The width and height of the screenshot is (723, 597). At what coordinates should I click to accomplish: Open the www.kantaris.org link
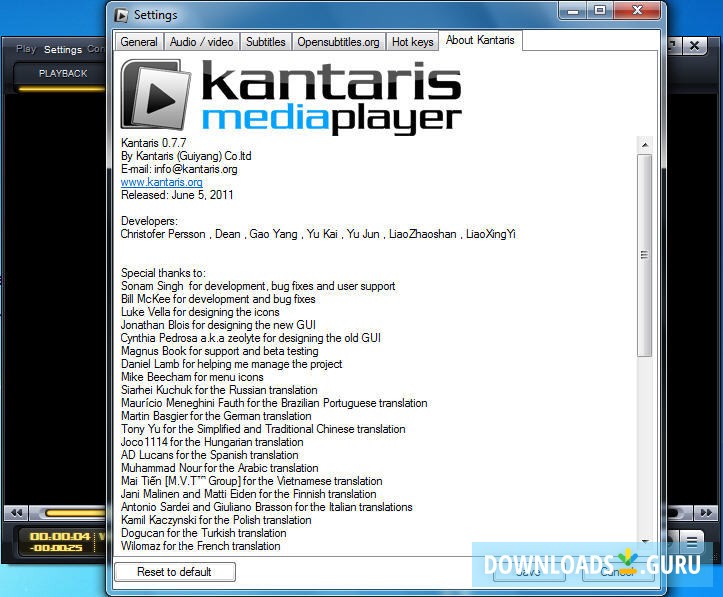[x=161, y=182]
